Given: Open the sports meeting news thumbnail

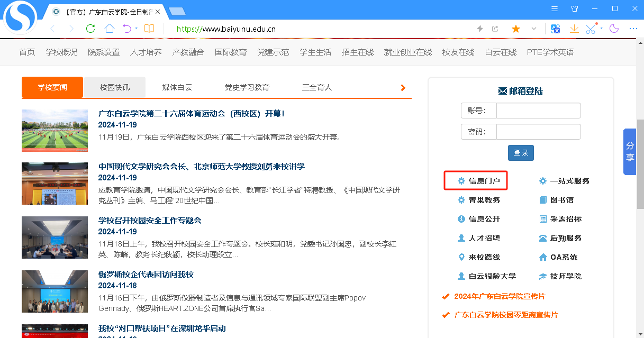Looking at the screenshot, I should 55,131.
